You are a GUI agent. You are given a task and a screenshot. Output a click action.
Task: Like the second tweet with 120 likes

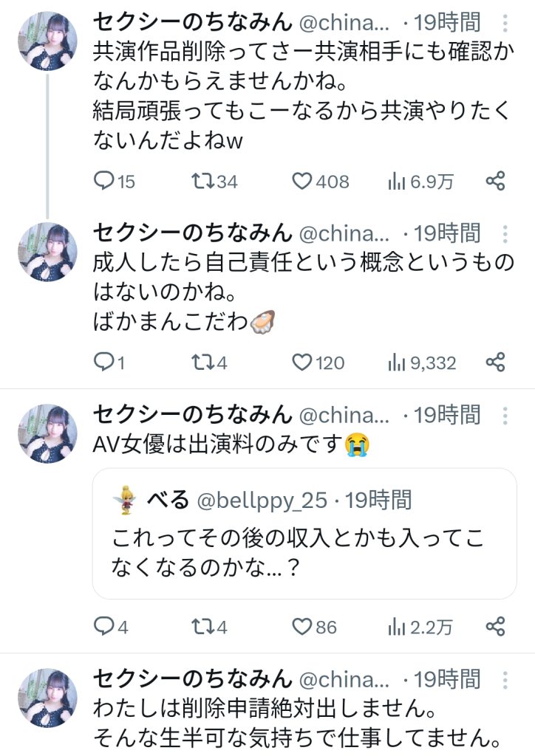[302, 362]
